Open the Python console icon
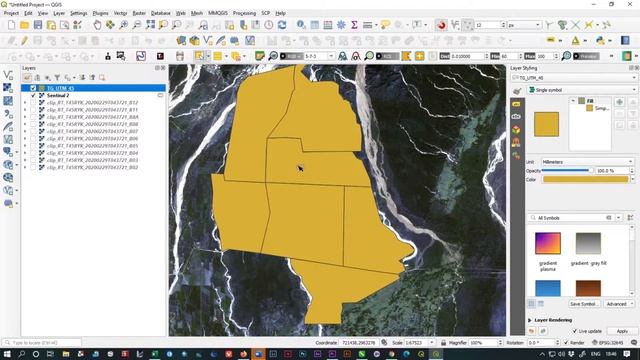Viewport: 640px width, 360px height. pyautogui.click(x=600, y=40)
